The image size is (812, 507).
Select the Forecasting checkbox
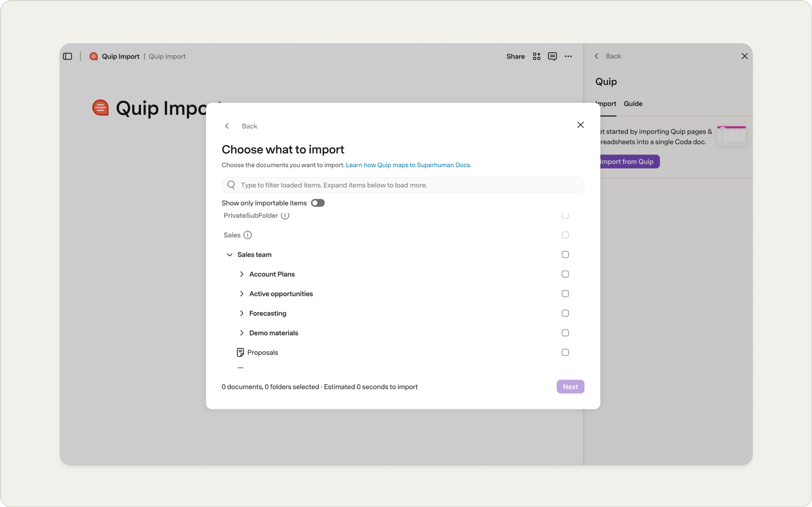[565, 313]
